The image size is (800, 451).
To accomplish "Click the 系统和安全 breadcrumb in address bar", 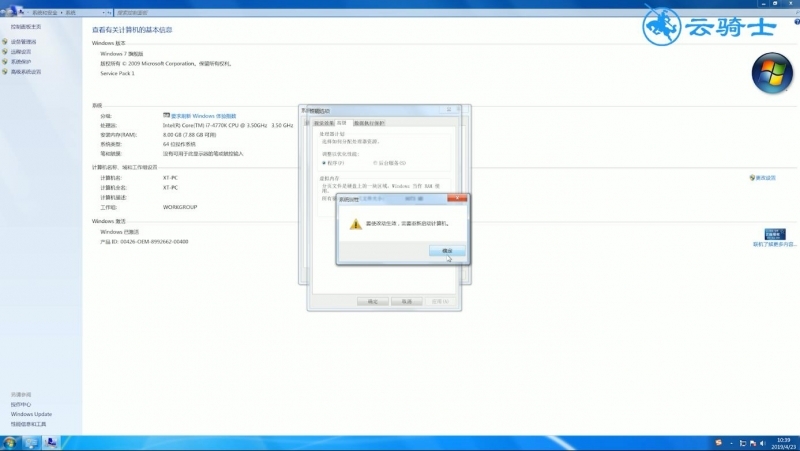I will (44, 12).
